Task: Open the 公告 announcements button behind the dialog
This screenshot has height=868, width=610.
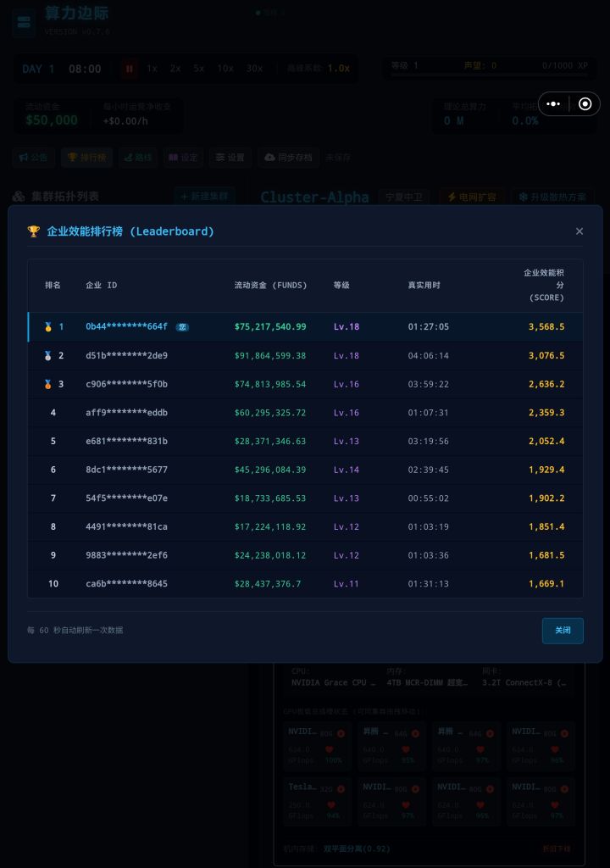Action: pyautogui.click(x=33, y=158)
